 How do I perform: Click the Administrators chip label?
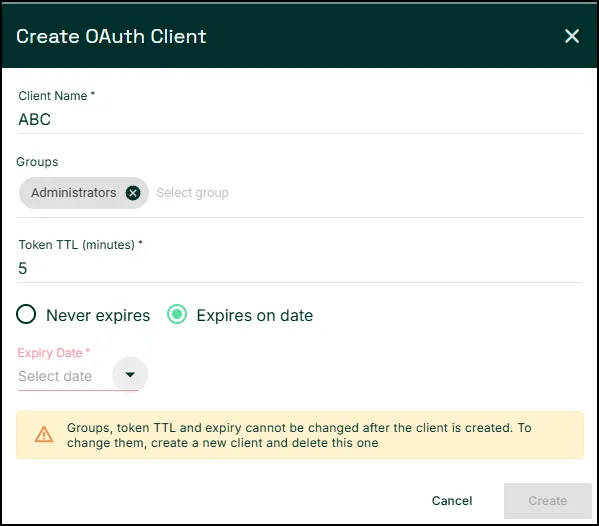point(74,193)
